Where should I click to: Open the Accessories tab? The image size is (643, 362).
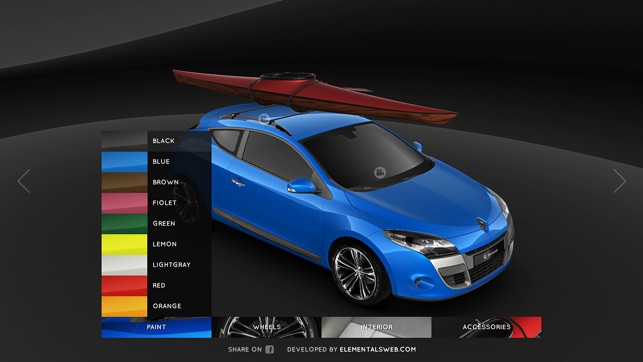[487, 327]
